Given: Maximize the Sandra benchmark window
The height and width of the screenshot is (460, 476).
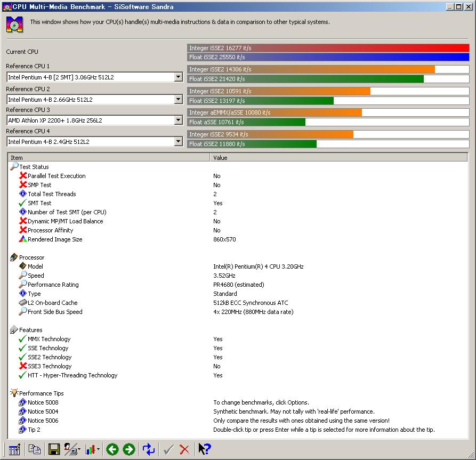Looking at the screenshot, I should click(x=459, y=7).
